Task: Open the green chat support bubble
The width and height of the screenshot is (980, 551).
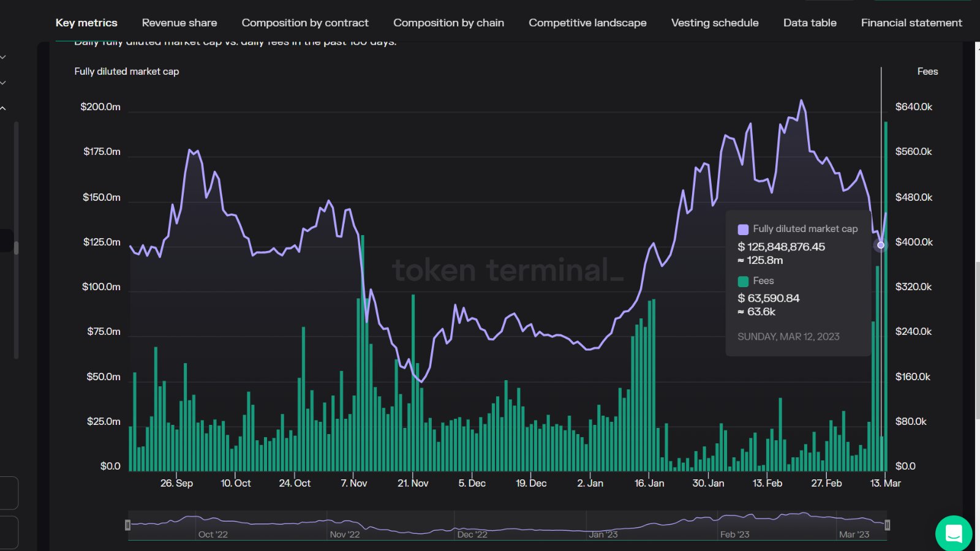Action: (954, 533)
